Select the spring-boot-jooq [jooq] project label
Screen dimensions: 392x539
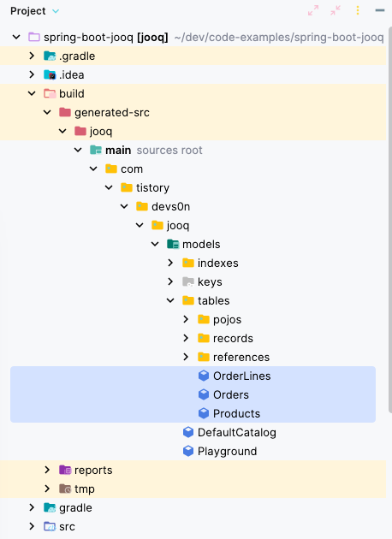pyautogui.click(x=106, y=37)
